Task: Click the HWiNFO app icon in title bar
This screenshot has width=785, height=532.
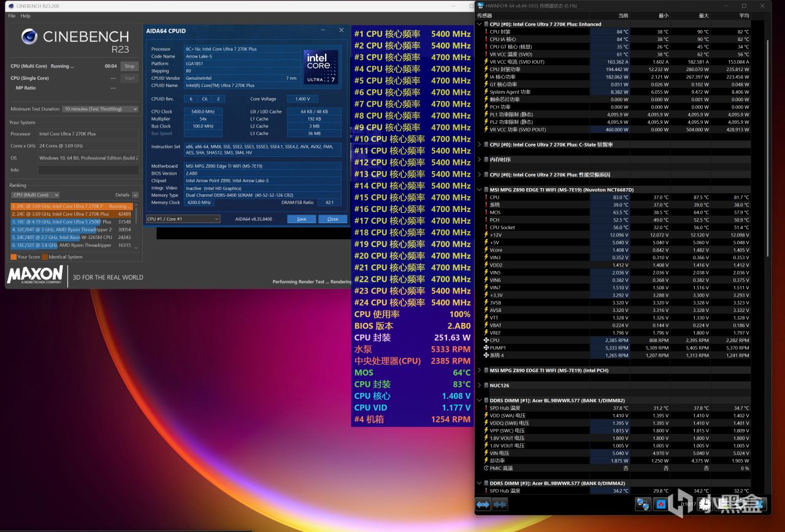Action: 480,6
